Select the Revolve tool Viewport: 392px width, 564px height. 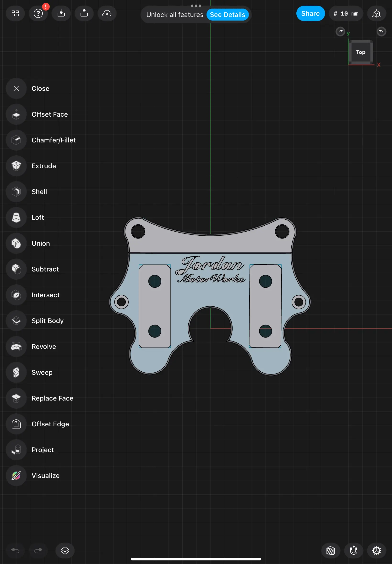[x=16, y=347]
